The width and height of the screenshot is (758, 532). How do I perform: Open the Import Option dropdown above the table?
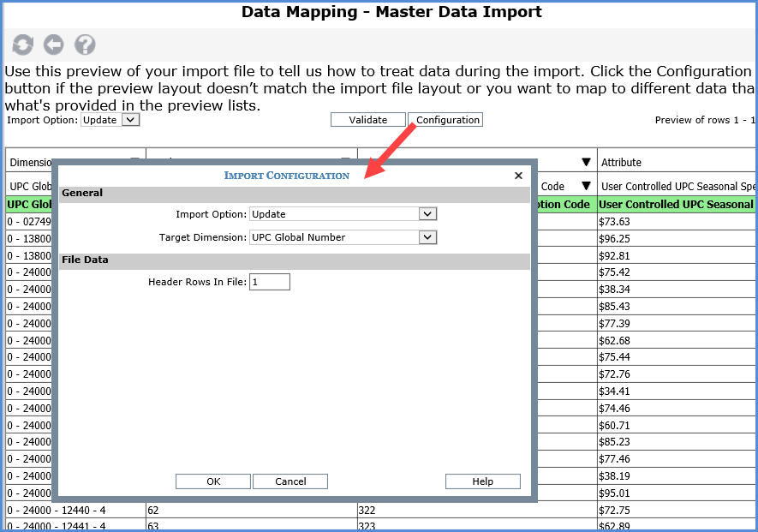click(x=130, y=120)
